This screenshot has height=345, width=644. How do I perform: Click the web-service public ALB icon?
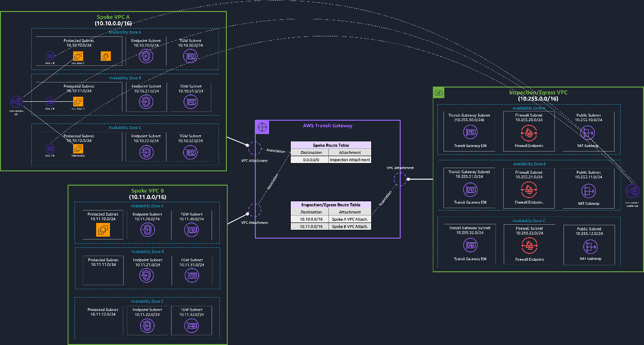[632, 191]
